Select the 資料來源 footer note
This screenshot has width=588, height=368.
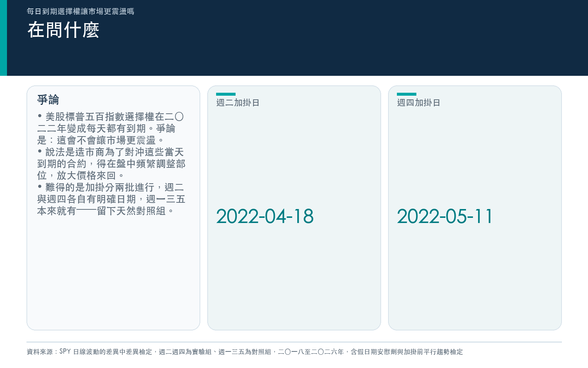pos(245,352)
